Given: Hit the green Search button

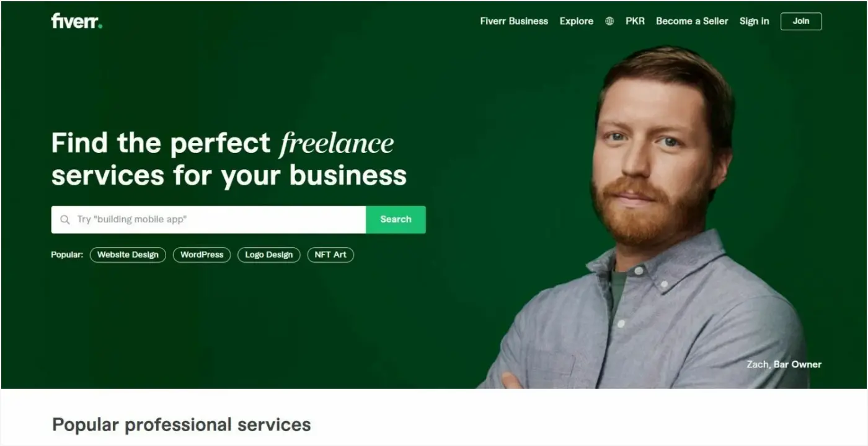Looking at the screenshot, I should pos(396,220).
